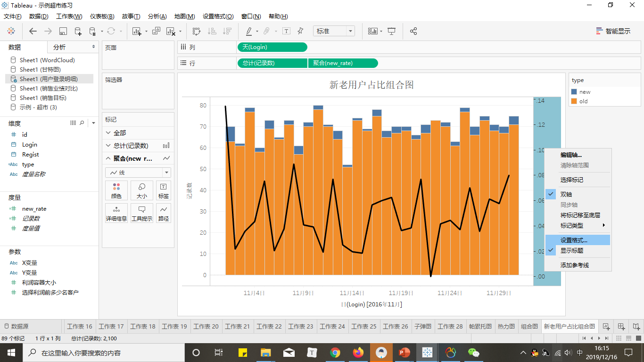Open 标签 label mark button
The width and height of the screenshot is (644, 362).
[164, 190]
